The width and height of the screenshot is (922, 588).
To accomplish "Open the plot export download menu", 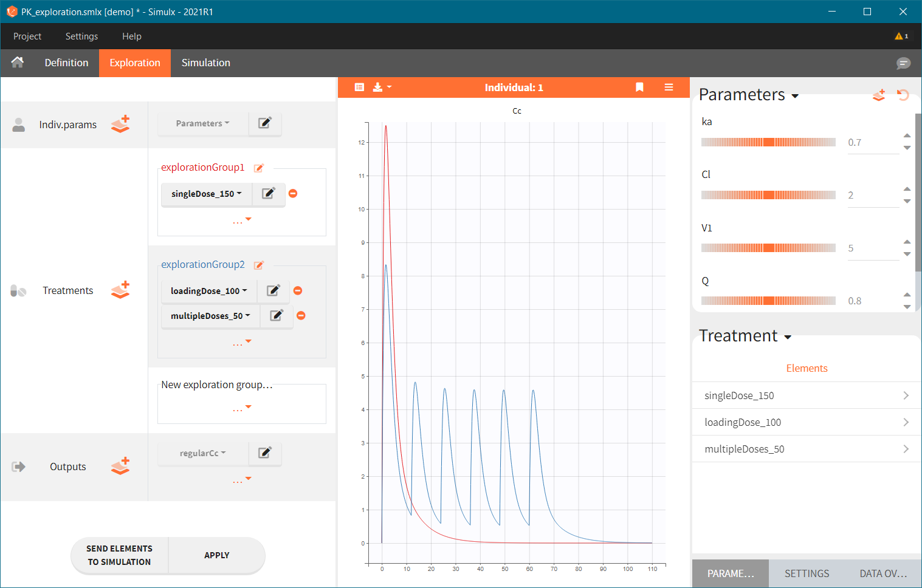I will point(381,87).
